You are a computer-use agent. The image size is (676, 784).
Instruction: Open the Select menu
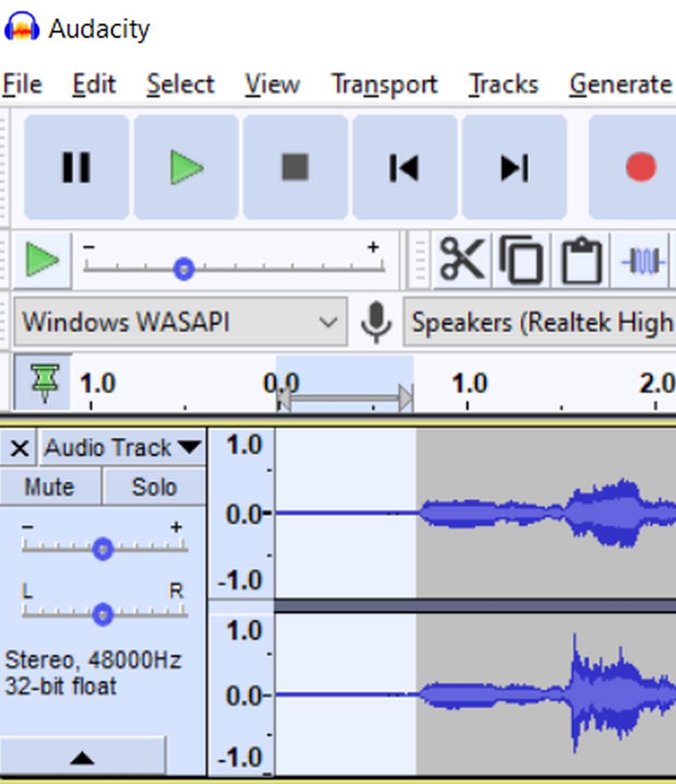click(x=180, y=84)
